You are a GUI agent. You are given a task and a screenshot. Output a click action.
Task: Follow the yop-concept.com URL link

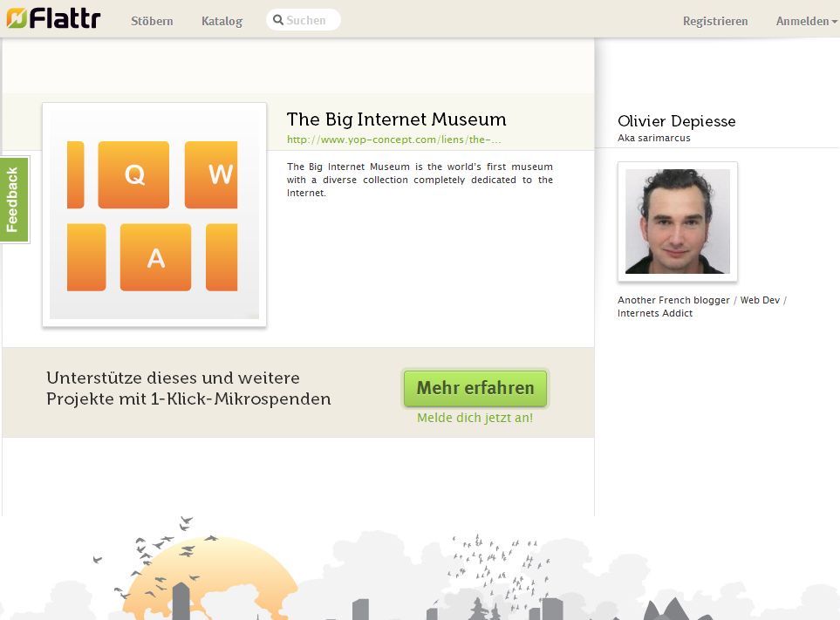[394, 140]
